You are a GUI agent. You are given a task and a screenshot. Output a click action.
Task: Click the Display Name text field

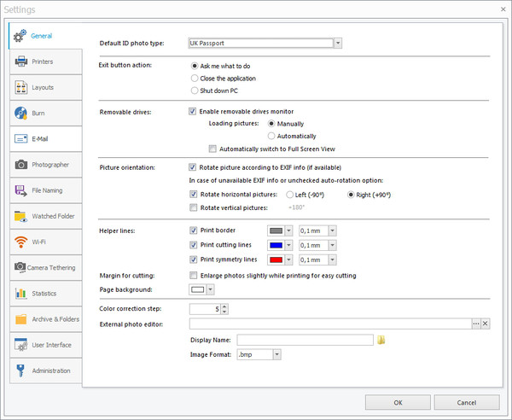tap(305, 340)
